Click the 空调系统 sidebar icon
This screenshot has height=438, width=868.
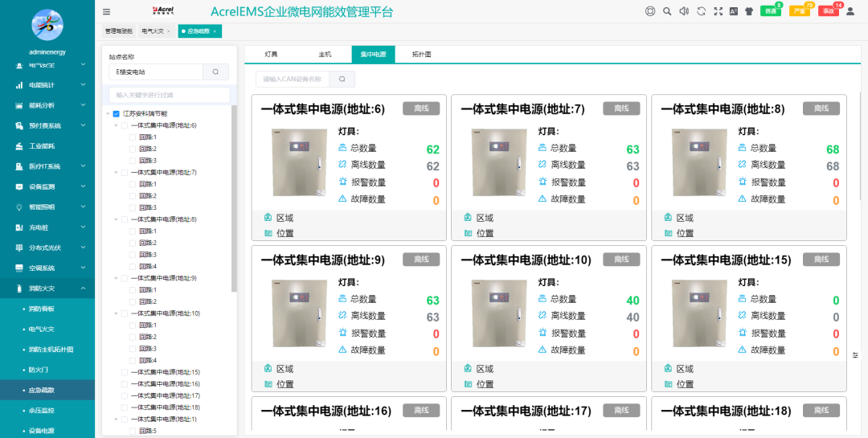click(18, 268)
